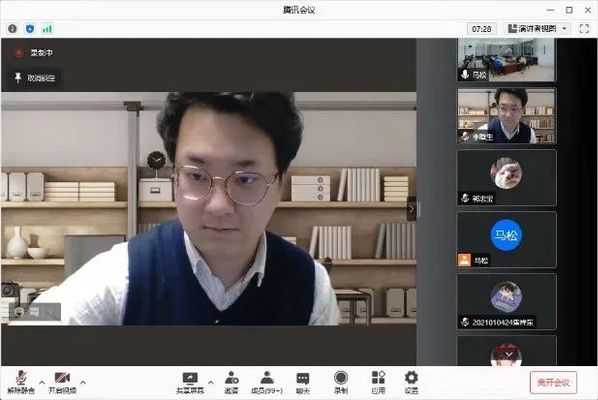Open the speaker view layout dropdown
Screen dimensions: 598x400
538,29
